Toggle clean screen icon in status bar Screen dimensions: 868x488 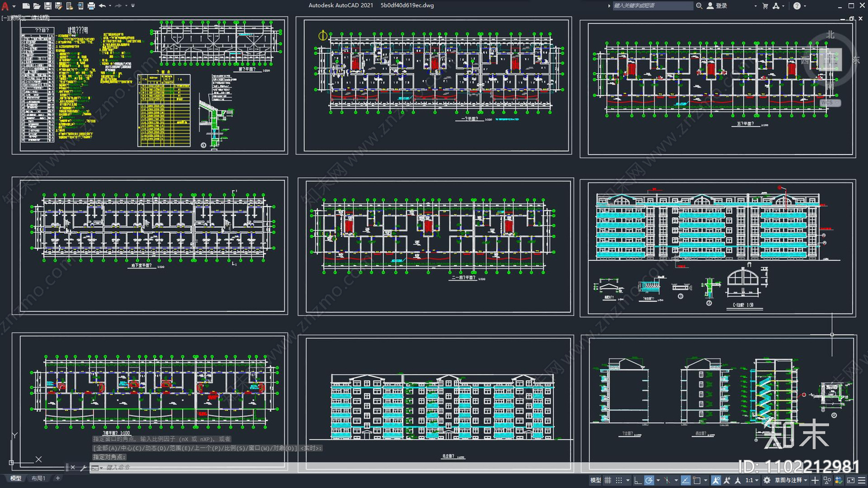click(x=851, y=480)
